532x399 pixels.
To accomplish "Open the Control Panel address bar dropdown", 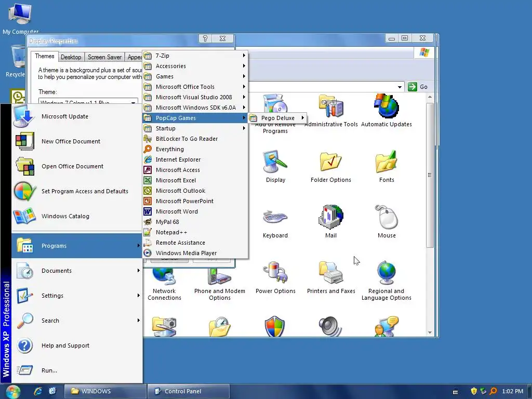I will pos(400,87).
